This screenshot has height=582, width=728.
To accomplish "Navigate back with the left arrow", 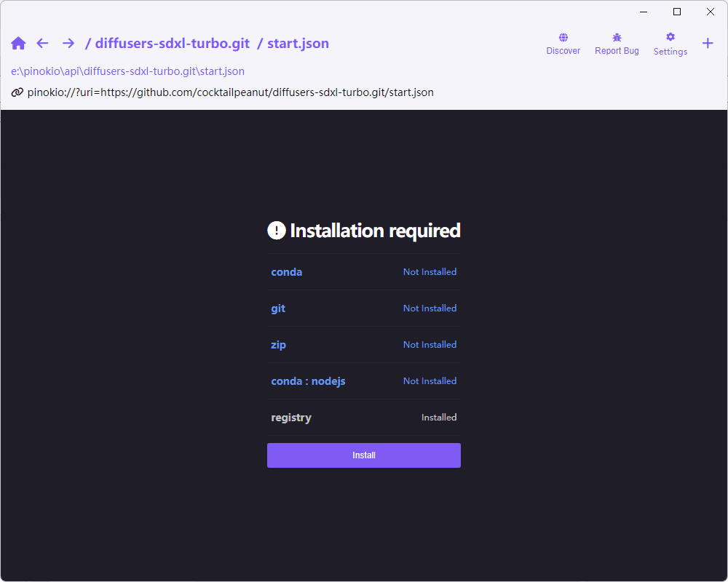I will [42, 43].
